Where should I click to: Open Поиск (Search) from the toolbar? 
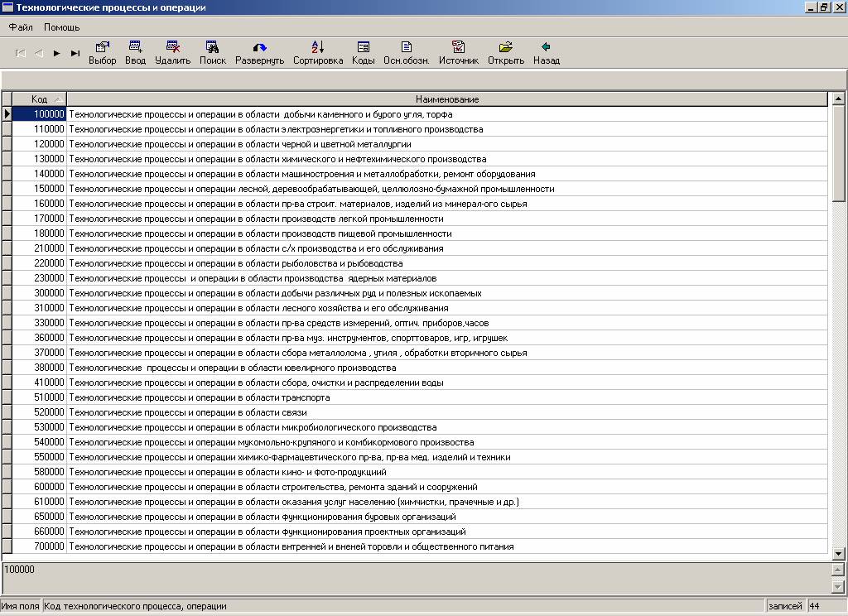coord(212,48)
